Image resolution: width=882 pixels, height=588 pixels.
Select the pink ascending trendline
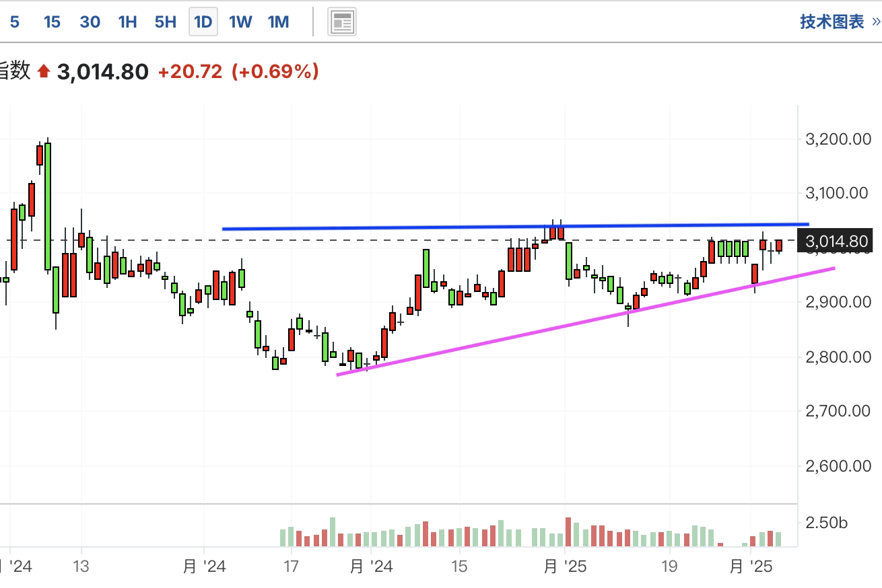[586, 321]
